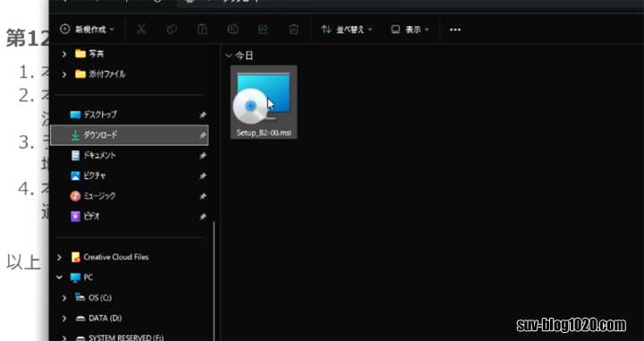Open ピクチャ in quick access
Viewport: 644px width, 341px height.
89,175
